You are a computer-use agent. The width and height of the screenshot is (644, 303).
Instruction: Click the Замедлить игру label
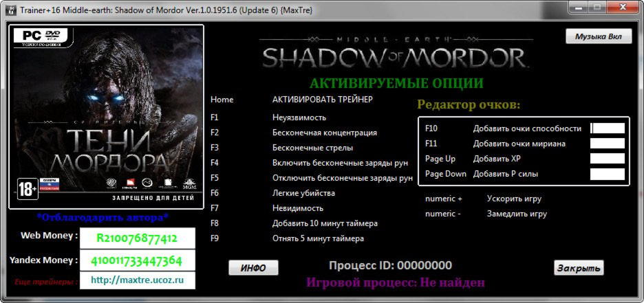[517, 214]
